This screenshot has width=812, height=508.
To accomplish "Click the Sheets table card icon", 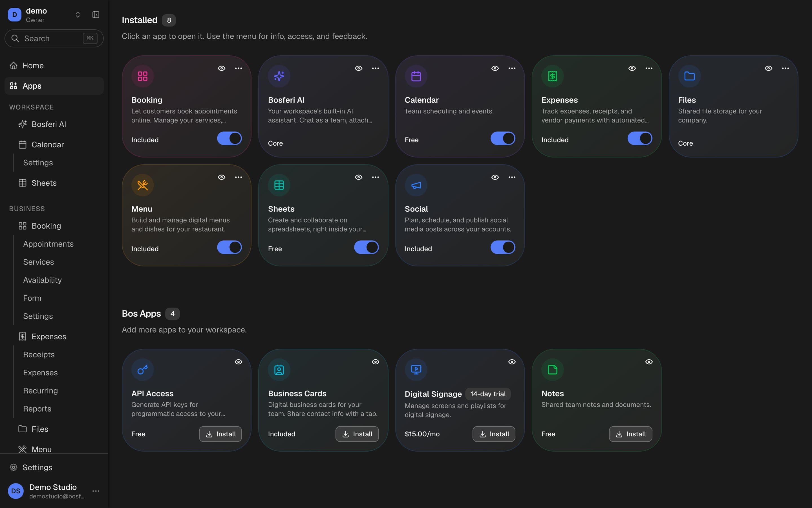I will pos(279,185).
